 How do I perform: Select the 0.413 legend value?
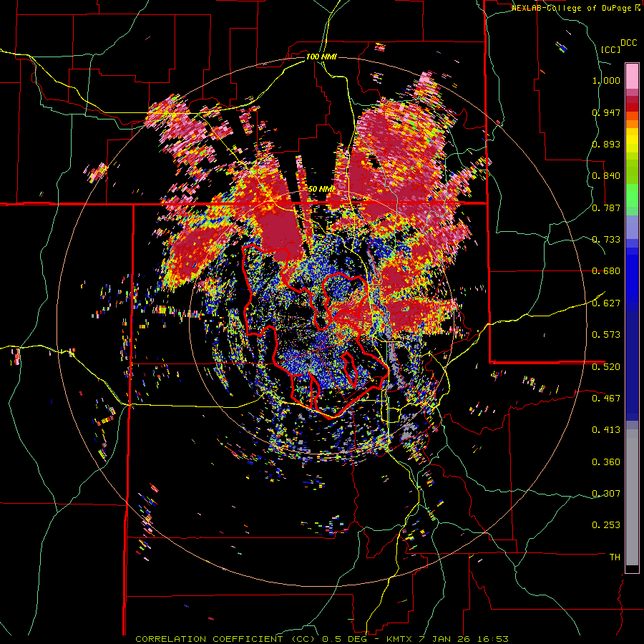606,429
